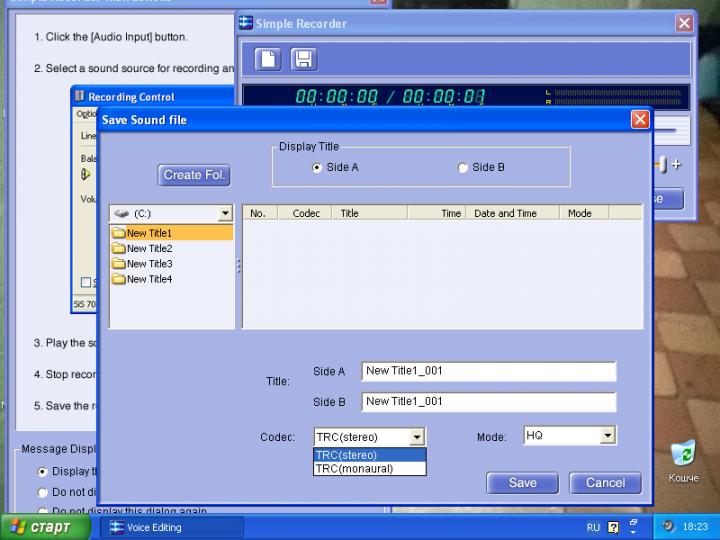The image size is (720, 540).
Task: Choose TRC(stereo) in the codec list
Action: pyautogui.click(x=347, y=455)
